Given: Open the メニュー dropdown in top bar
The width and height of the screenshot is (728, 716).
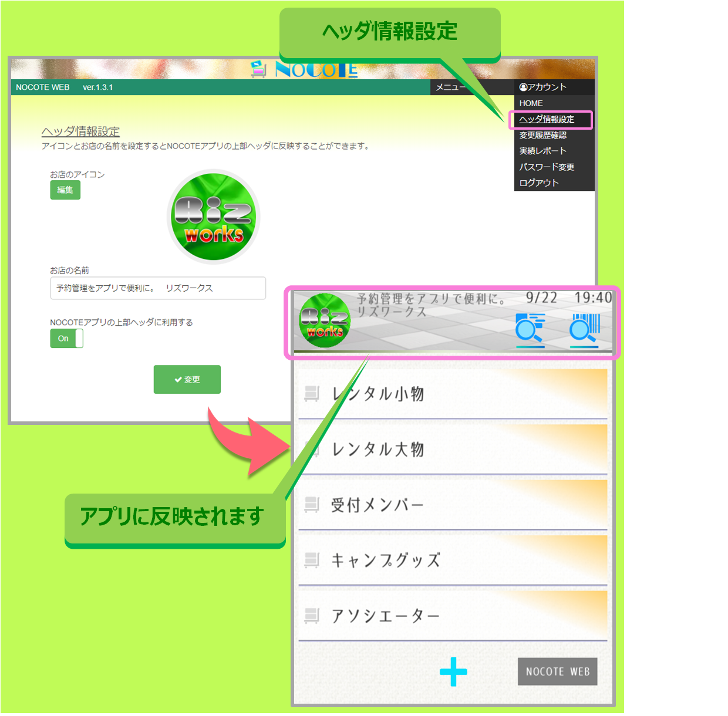Looking at the screenshot, I should click(x=450, y=87).
